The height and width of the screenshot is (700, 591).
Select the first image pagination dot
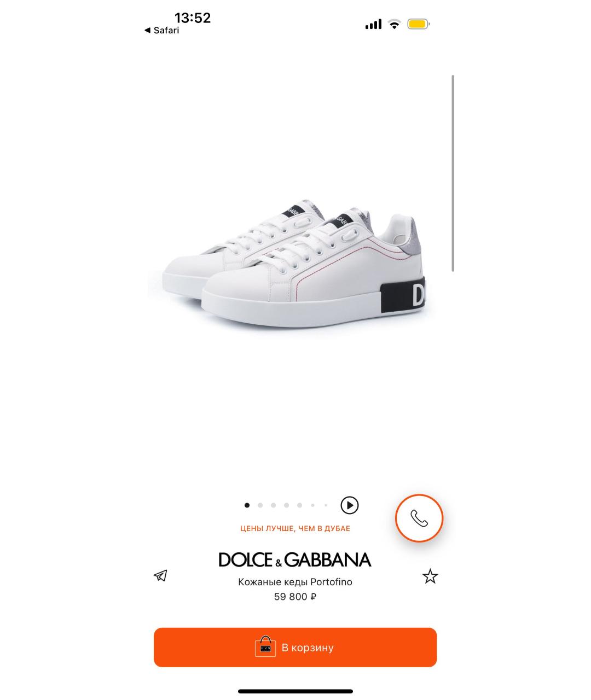(247, 505)
